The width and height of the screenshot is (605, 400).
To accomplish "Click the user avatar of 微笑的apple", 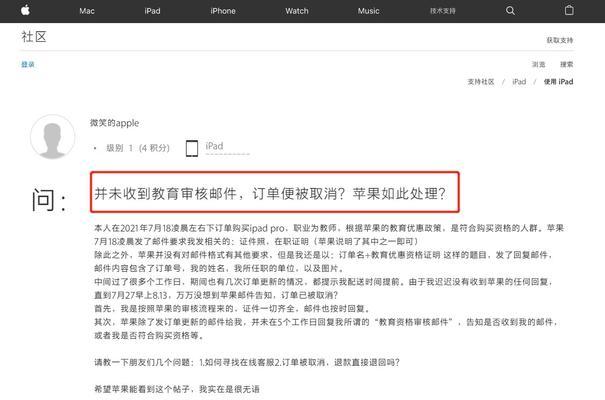I will point(52,137).
